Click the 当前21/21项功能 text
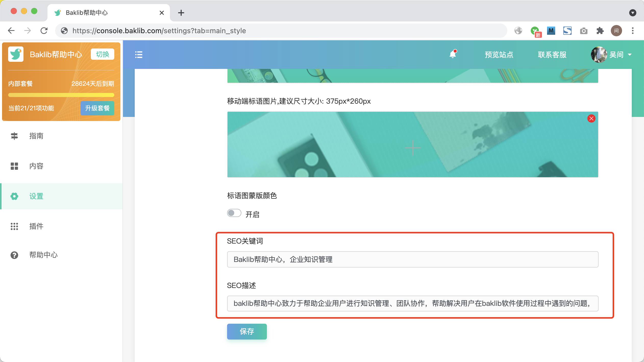The height and width of the screenshot is (362, 644). click(31, 108)
